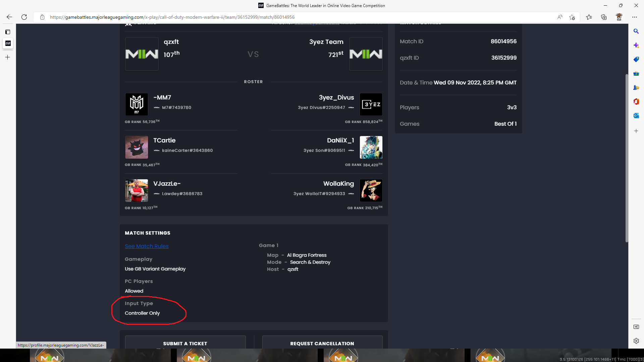Open the sidebar Search icon

[x=636, y=31]
